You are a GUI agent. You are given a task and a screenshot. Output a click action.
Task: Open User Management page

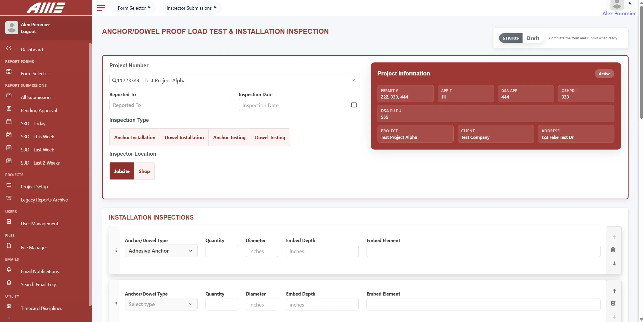(x=40, y=223)
